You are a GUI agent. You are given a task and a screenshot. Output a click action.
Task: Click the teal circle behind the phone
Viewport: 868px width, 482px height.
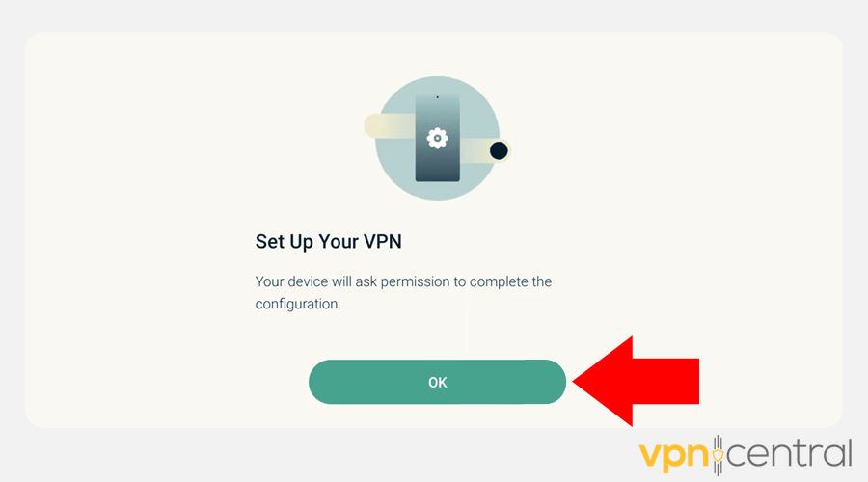point(437,138)
